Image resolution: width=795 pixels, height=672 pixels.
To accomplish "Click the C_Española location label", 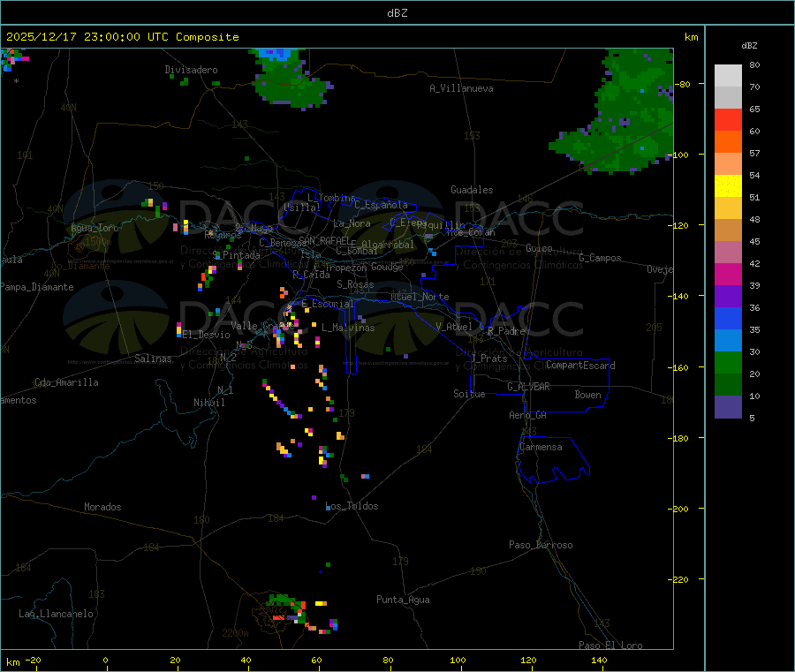I will (381, 205).
